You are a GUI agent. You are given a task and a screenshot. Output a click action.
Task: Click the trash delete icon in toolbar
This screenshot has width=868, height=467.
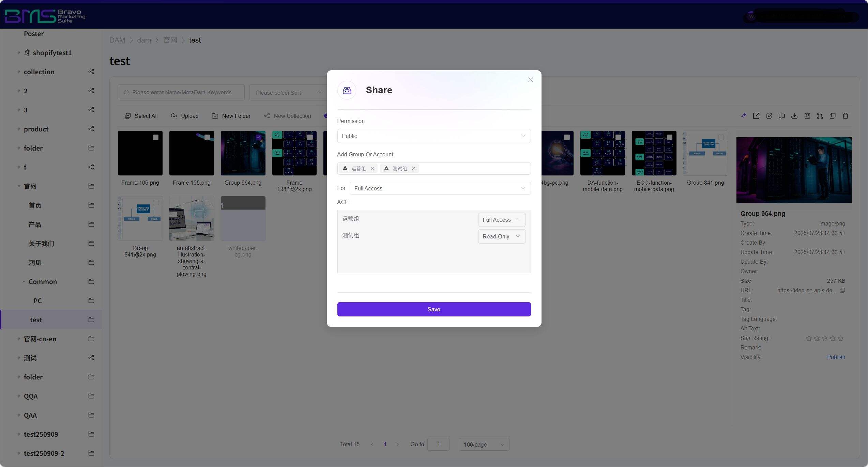(x=845, y=116)
